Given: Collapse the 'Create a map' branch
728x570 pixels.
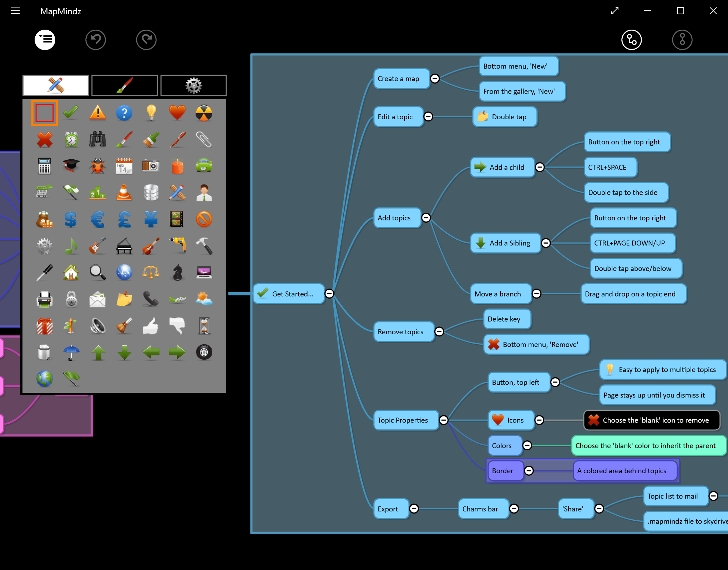Looking at the screenshot, I should point(435,79).
